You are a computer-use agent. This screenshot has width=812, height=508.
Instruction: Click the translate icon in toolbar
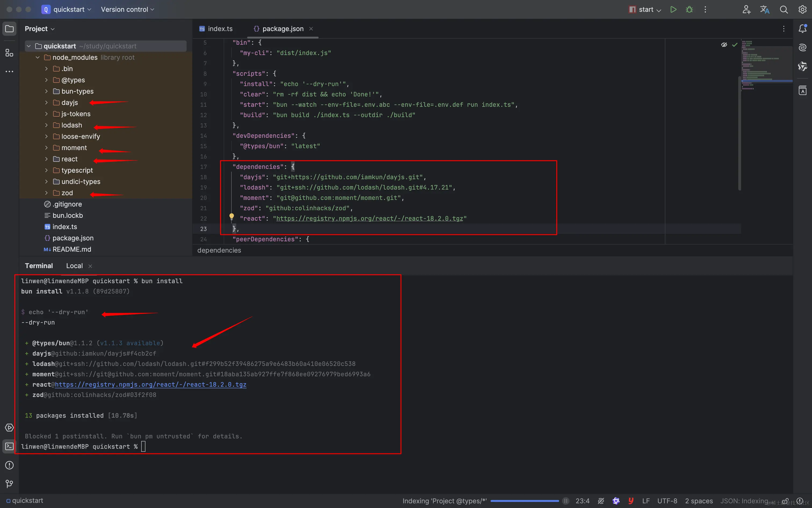(765, 9)
